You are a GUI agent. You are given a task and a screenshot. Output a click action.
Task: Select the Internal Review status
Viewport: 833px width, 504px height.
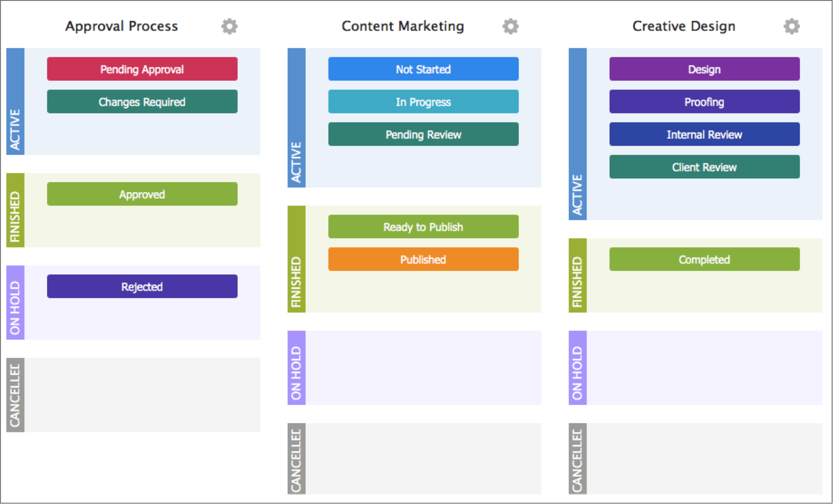click(x=705, y=134)
